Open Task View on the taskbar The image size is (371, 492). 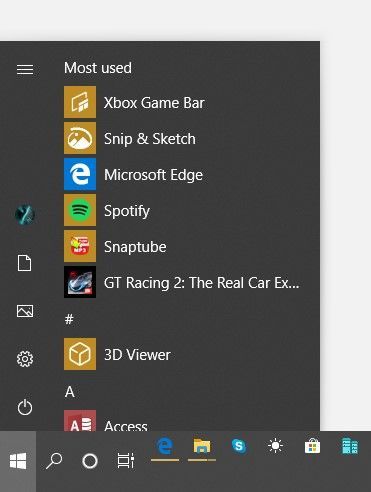click(x=126, y=461)
